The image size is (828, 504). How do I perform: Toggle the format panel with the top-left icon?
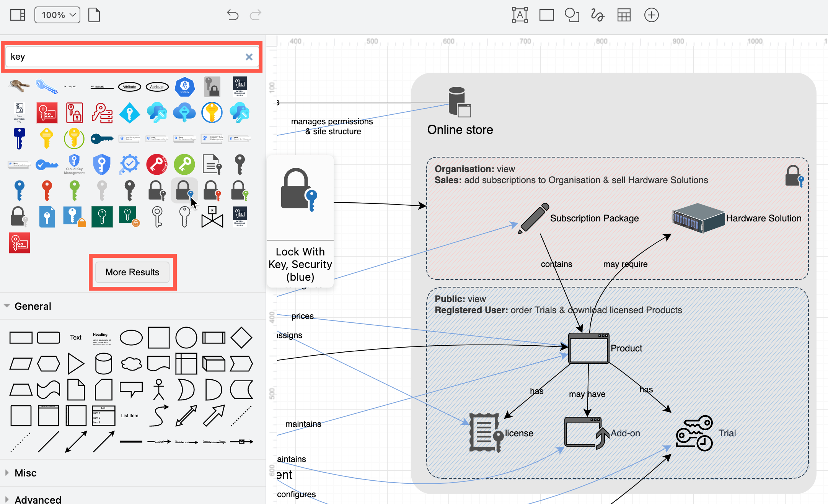click(17, 15)
